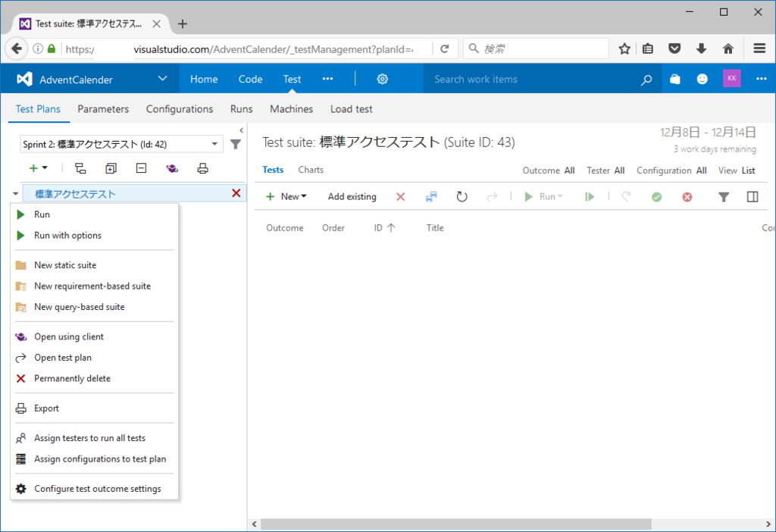The height and width of the screenshot is (532, 776).
Task: Open the New test case dropdown
Action: [x=286, y=196]
